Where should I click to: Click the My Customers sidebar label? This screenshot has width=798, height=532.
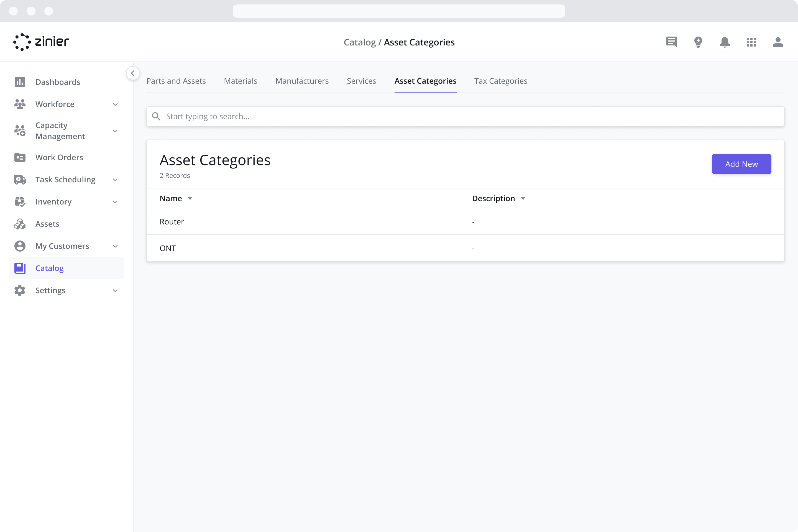tap(62, 246)
